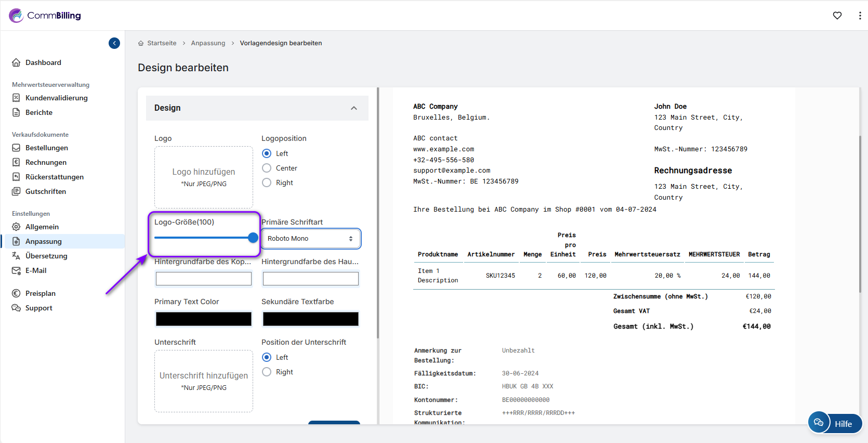Pick the Primary Text Color swatch
Image resolution: width=868 pixels, height=443 pixels.
204,319
